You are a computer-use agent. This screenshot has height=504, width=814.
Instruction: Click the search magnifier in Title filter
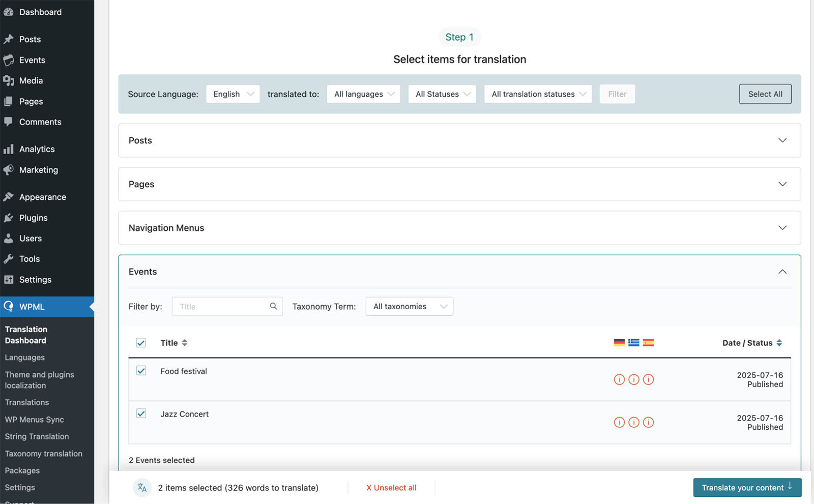tap(273, 306)
